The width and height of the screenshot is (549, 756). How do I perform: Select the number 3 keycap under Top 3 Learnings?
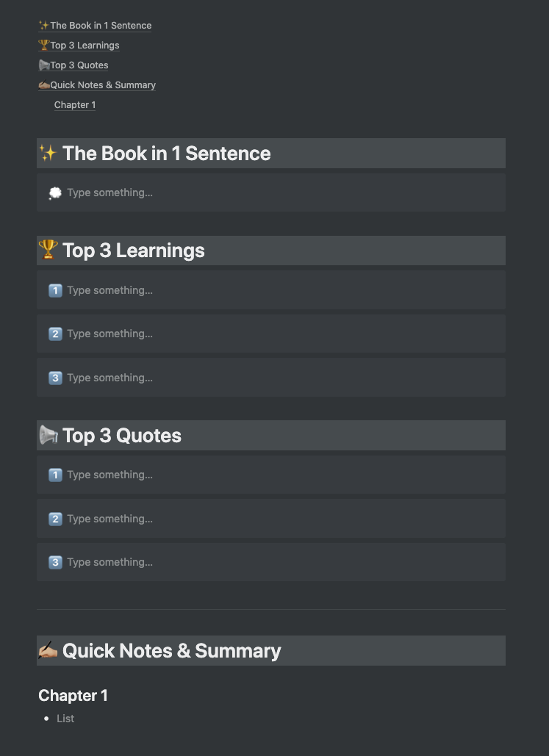(55, 378)
